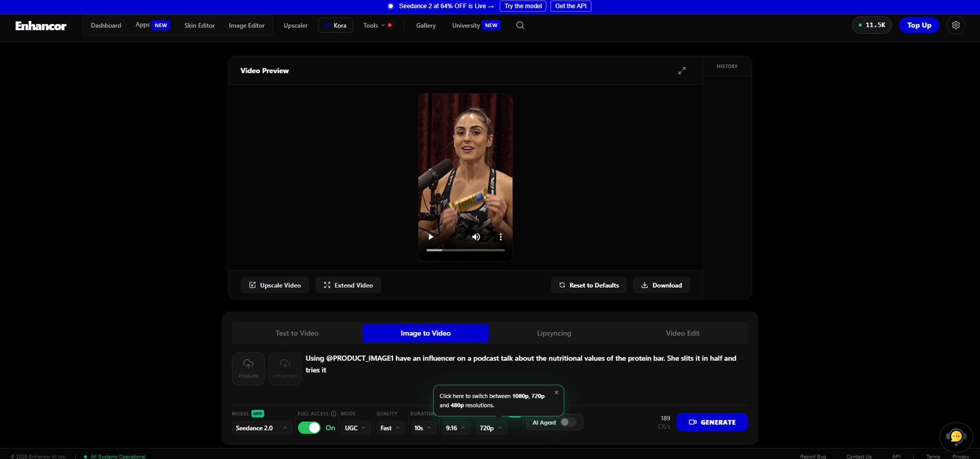Image resolution: width=980 pixels, height=459 pixels.
Task: Open the settings gear icon
Action: 956,25
